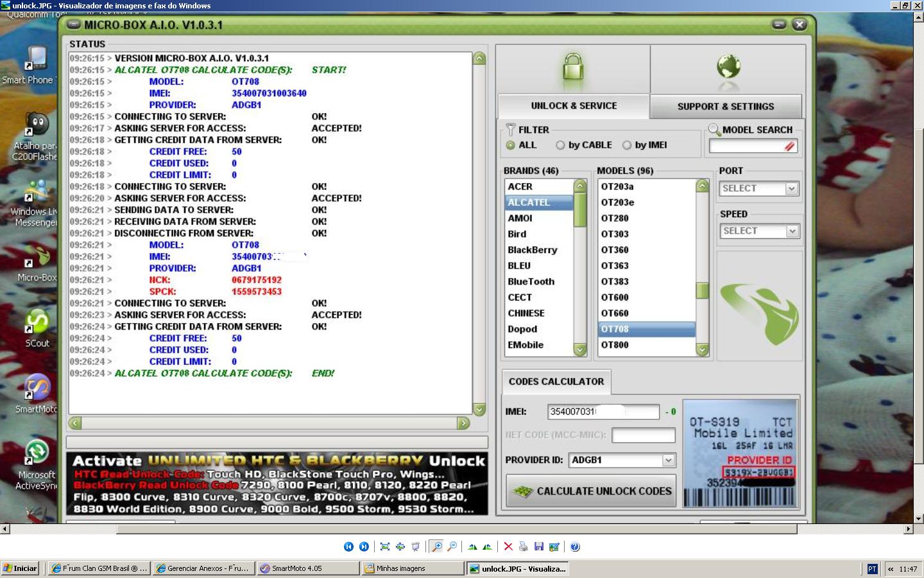Open SmartMoto 4.05 taskbar window
The image size is (924, 578).
point(309,568)
